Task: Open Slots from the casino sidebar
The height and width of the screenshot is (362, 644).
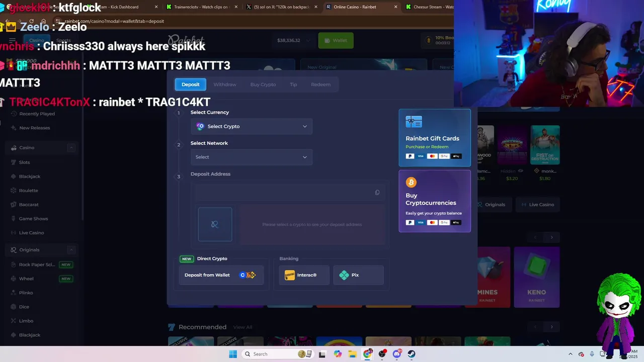Action: [24, 162]
